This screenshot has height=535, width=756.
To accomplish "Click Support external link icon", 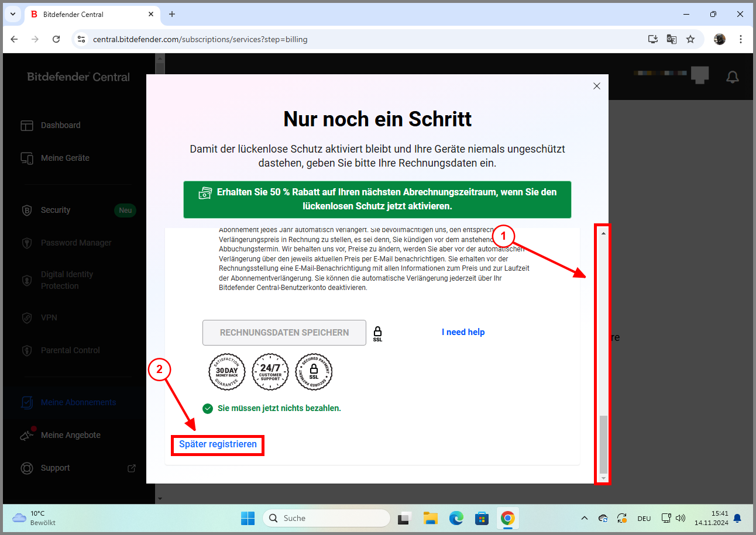I will (132, 468).
